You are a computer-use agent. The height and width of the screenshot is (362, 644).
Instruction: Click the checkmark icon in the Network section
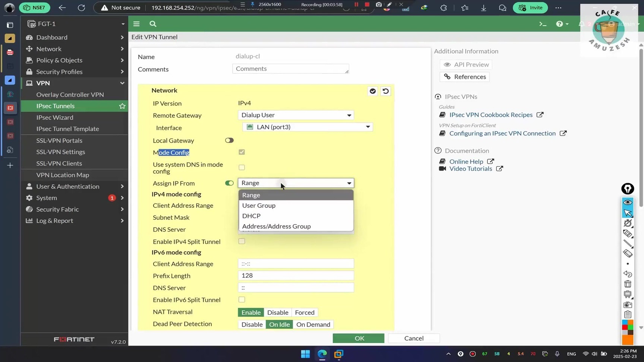pyautogui.click(x=373, y=91)
